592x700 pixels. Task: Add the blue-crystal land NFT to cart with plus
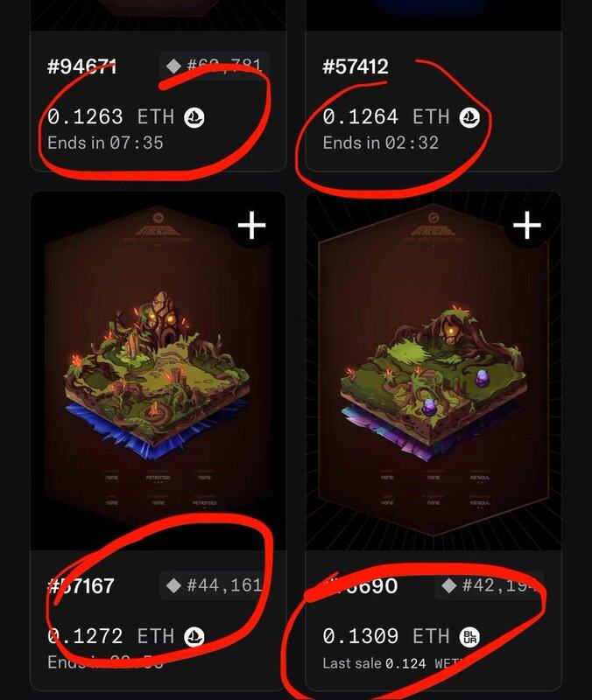pyautogui.click(x=252, y=225)
